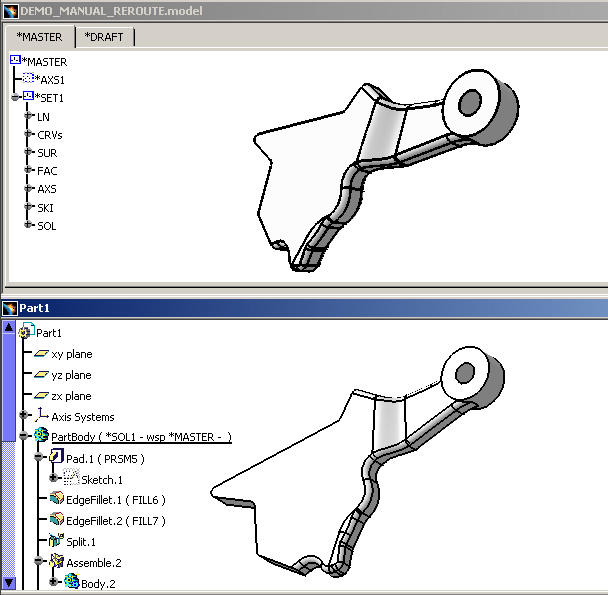Click the Split.1 feature icon
Viewport: 608px width, 595px height.
point(56,540)
